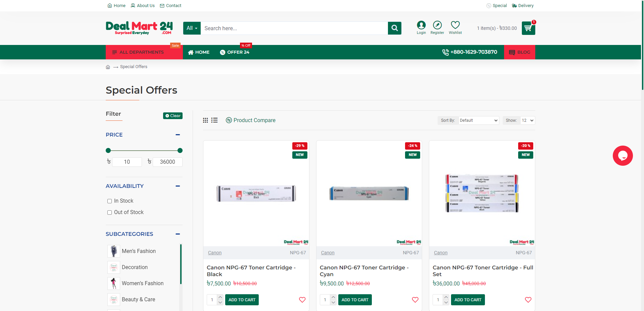Open the Show 12 items dropdown
The height and width of the screenshot is (311, 644).
pyautogui.click(x=528, y=120)
